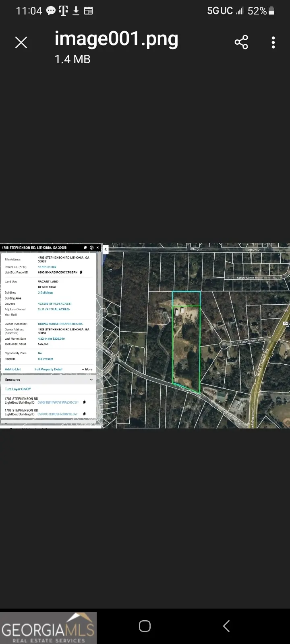Share the image001.png file
The image size is (290, 644).
tap(241, 42)
